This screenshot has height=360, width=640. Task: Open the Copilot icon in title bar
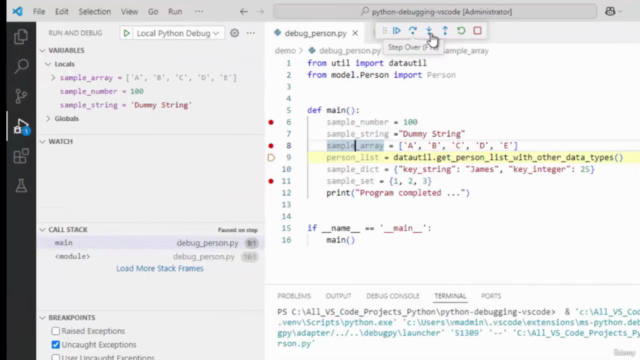(610, 11)
